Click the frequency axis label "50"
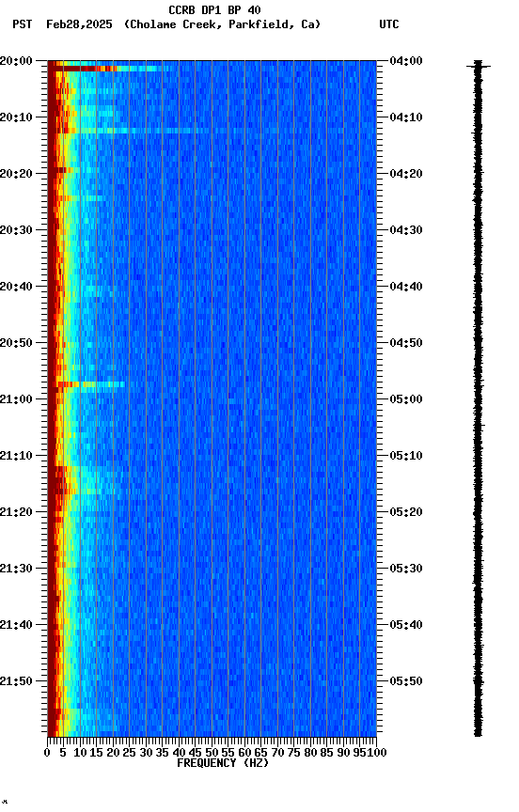Image resolution: width=519 pixels, height=812 pixels. (212, 753)
